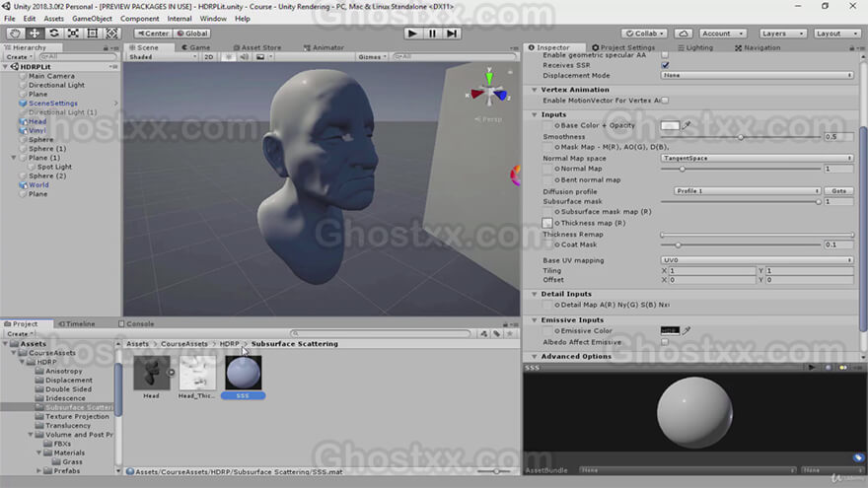The width and height of the screenshot is (868, 488).
Task: Open the Window menu
Action: pos(213,19)
